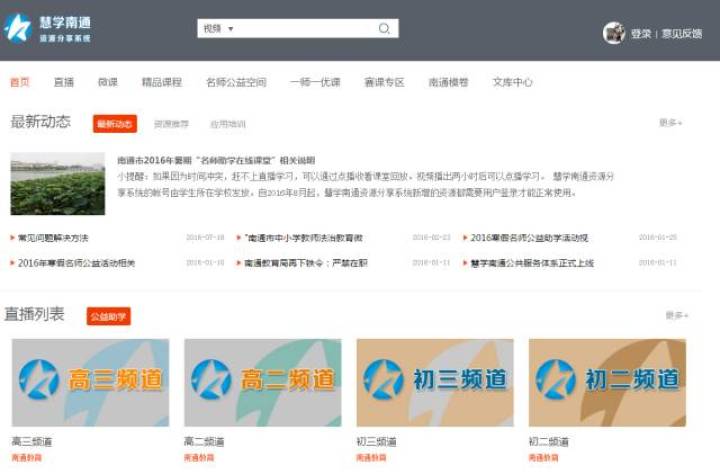This screenshot has width=720, height=474.
Task: Open the 意见反馈 feedback link
Action: pyautogui.click(x=682, y=34)
